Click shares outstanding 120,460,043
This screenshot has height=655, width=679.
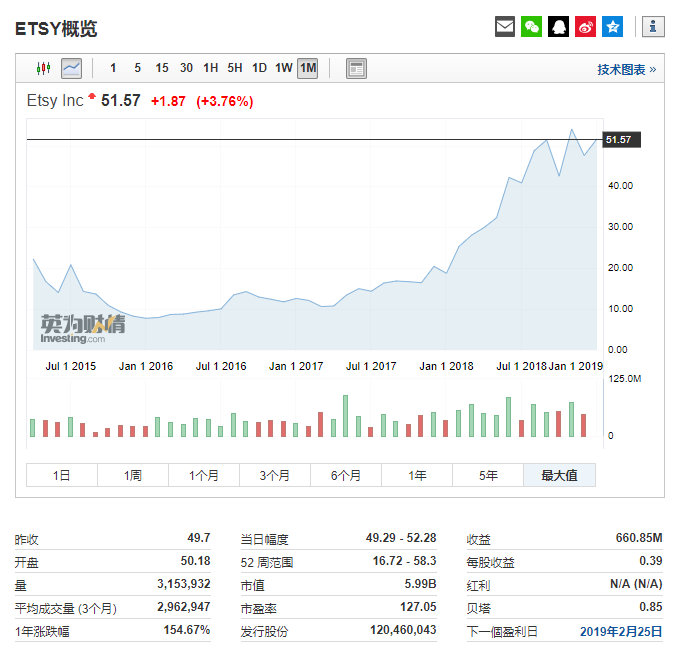(403, 629)
